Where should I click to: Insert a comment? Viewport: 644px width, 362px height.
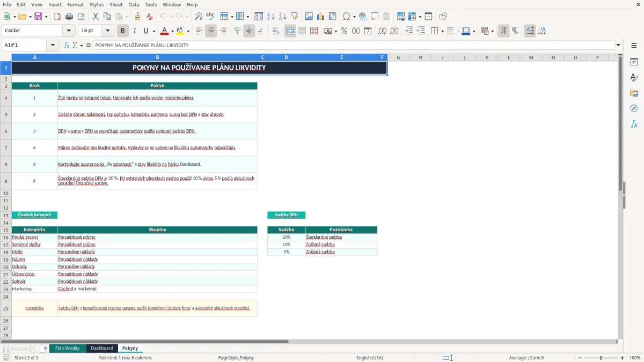[375, 17]
